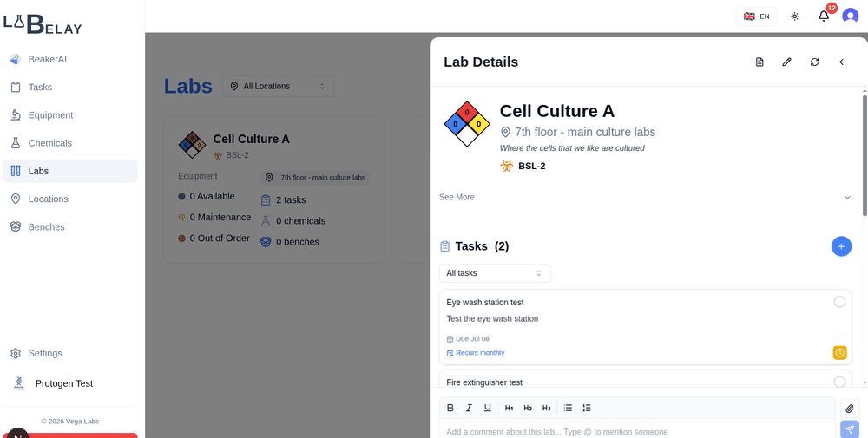Image resolution: width=868 pixels, height=438 pixels.
Task: Mark Fire extinguisher test as complete
Action: [x=839, y=382]
